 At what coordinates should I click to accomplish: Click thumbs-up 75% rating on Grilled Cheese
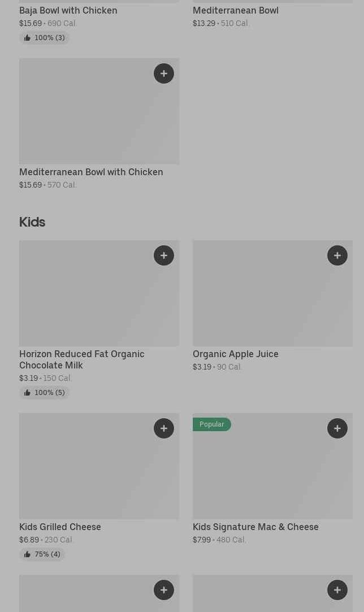point(42,554)
